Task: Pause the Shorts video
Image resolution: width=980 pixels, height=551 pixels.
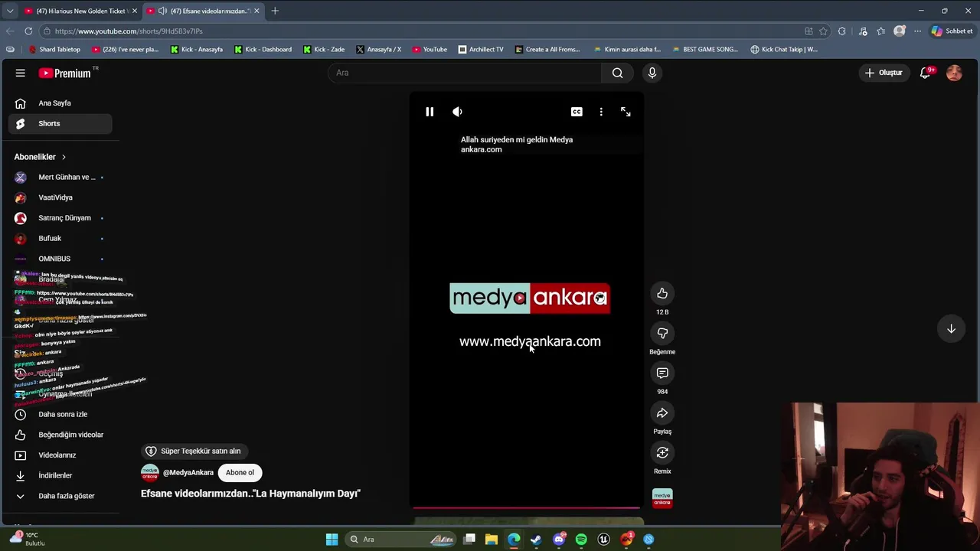Action: (x=430, y=112)
